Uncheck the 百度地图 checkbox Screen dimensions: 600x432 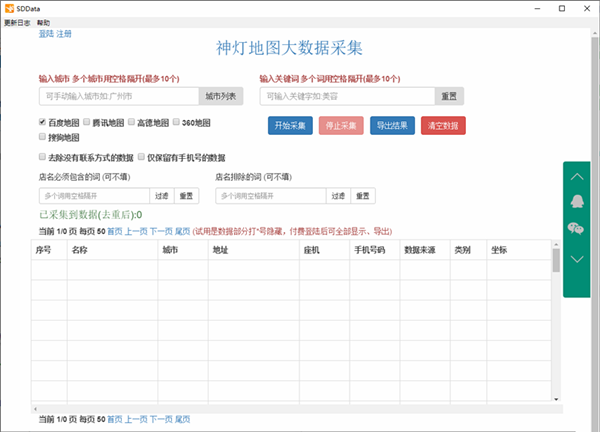click(x=42, y=122)
